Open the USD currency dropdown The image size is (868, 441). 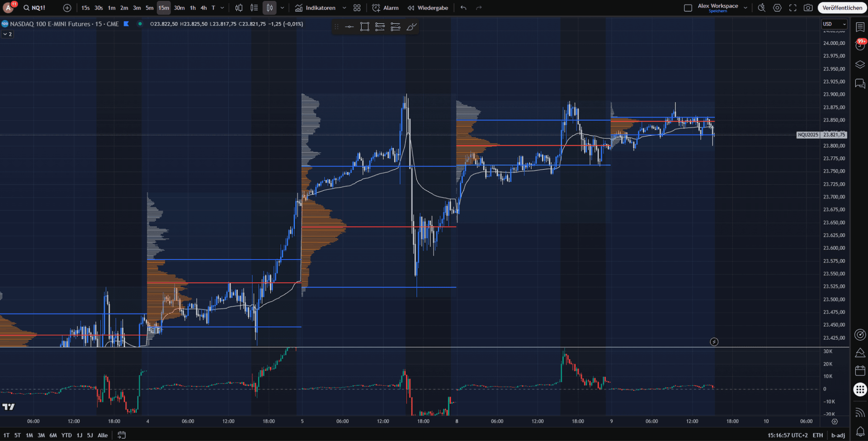(834, 24)
